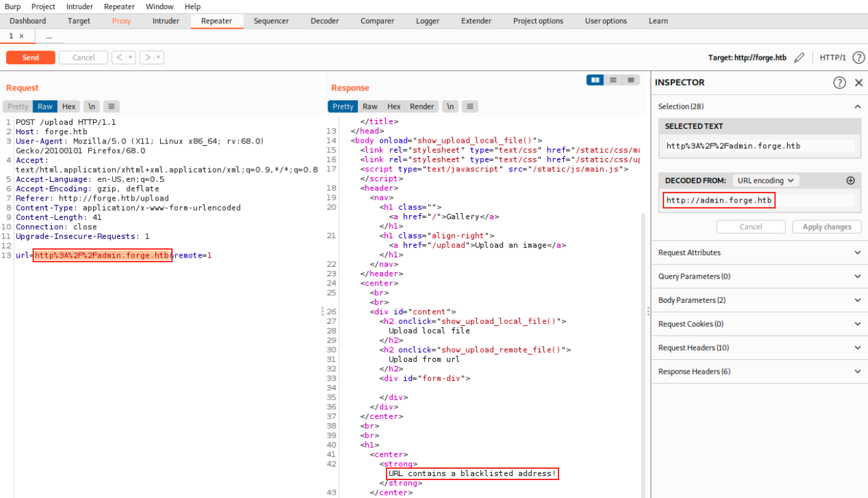
Task: Switch to the Proxy tab
Action: (x=122, y=21)
